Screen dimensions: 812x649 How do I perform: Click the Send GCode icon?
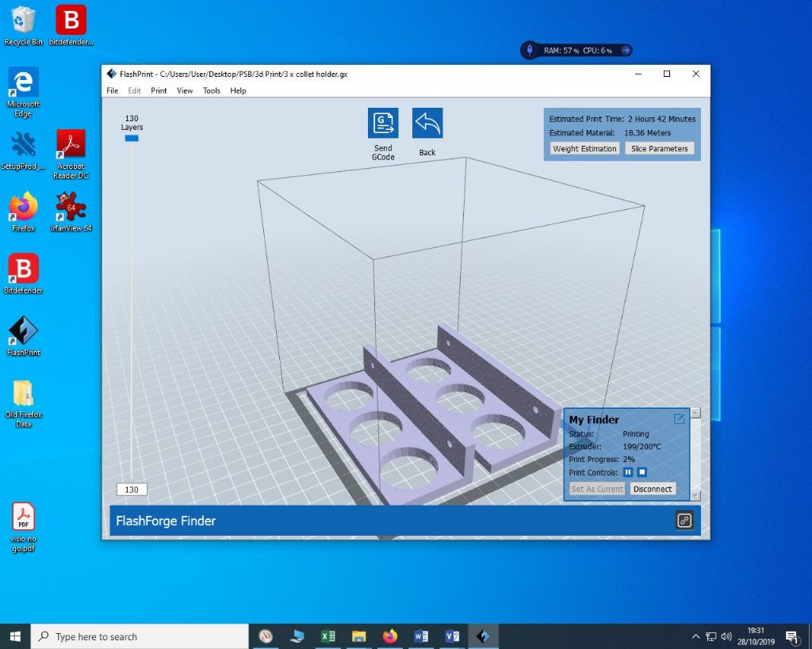click(383, 123)
